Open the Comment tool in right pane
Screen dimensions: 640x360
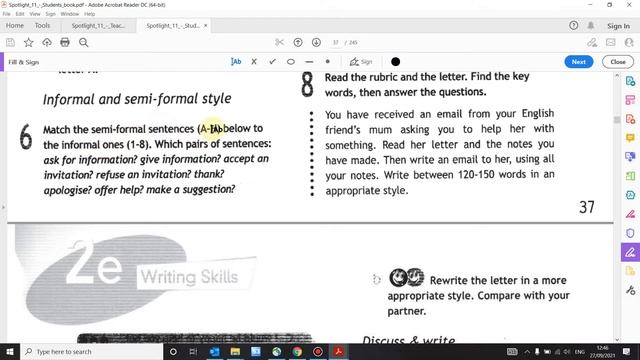(630, 138)
